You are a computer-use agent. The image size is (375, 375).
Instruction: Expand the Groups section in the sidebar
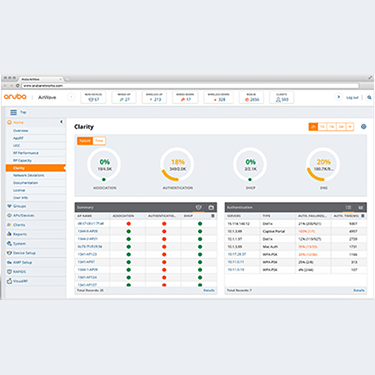click(19, 206)
